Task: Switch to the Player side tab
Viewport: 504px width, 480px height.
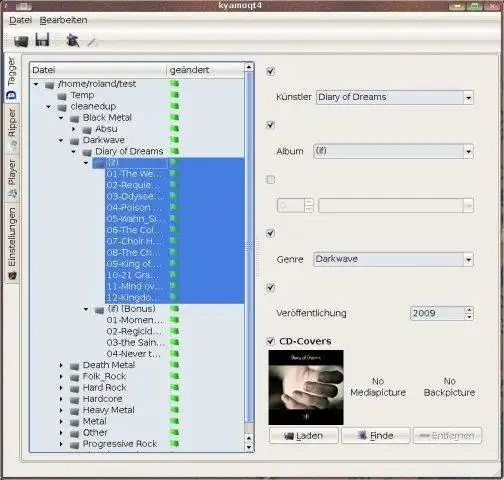Action: pyautogui.click(x=12, y=178)
